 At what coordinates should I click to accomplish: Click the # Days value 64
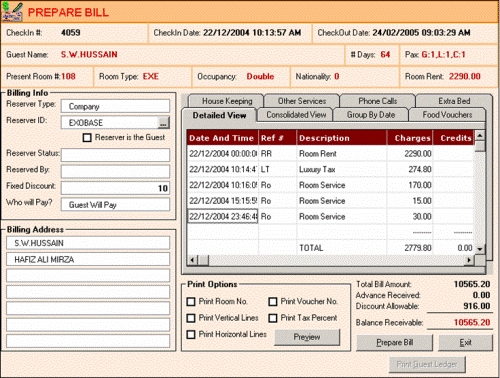click(385, 54)
